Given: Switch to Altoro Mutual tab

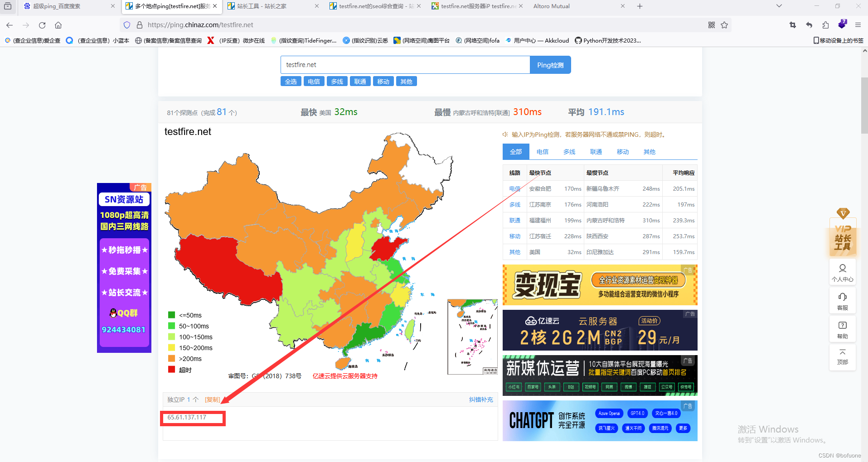Looking at the screenshot, I should pos(579,6).
